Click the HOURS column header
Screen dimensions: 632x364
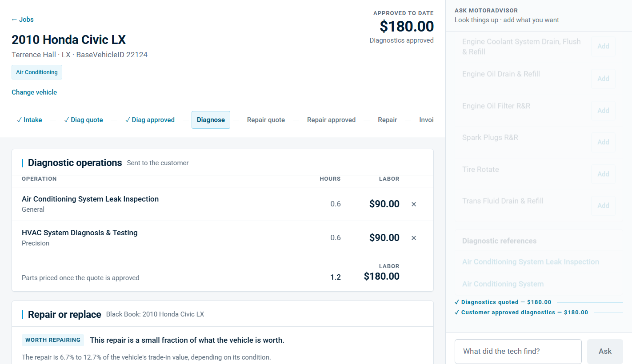tap(330, 179)
